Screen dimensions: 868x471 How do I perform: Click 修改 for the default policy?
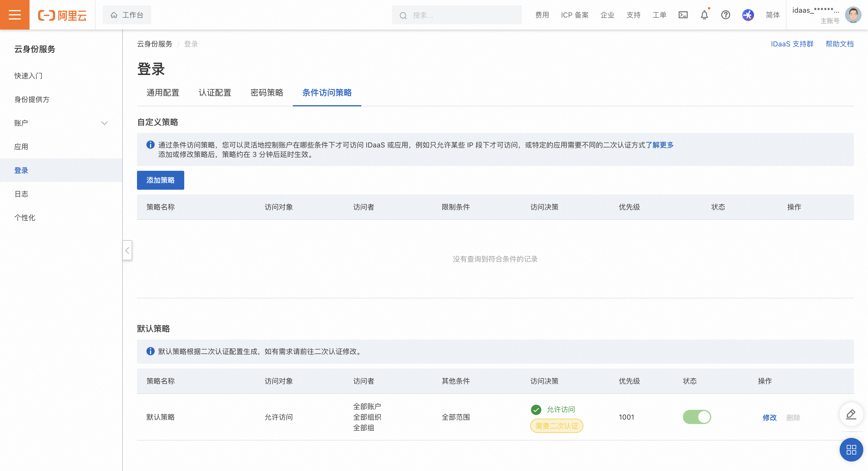click(770, 418)
